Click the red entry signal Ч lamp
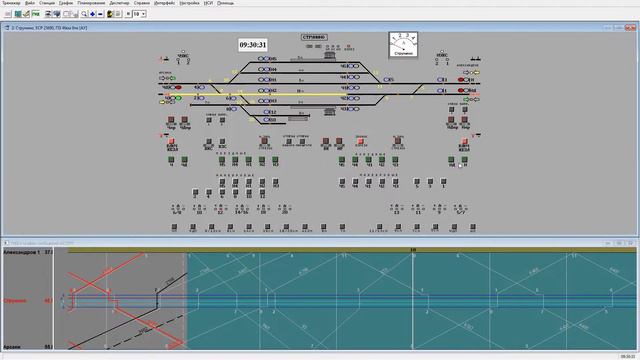 coord(178,87)
